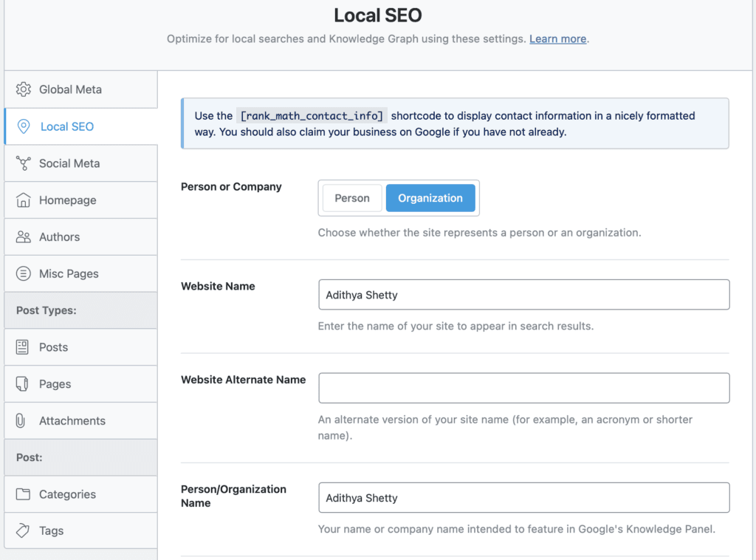The width and height of the screenshot is (756, 560).
Task: Click the Website Alternate Name label
Action: [x=244, y=380]
